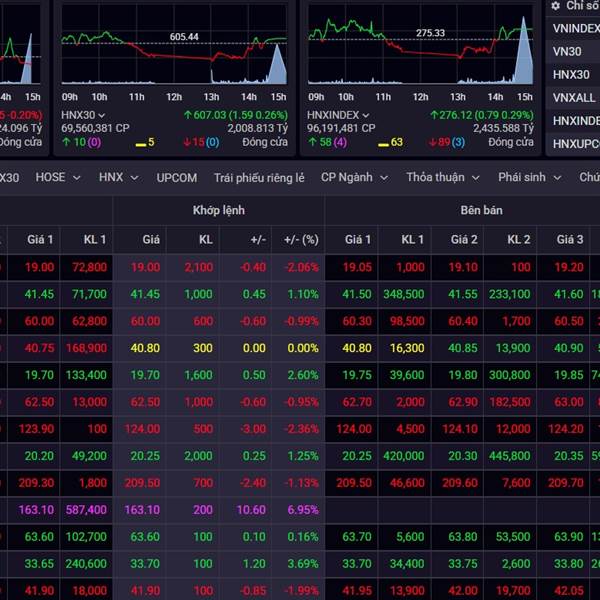Click the 2,435.588 Tỷ value text

[504, 128]
